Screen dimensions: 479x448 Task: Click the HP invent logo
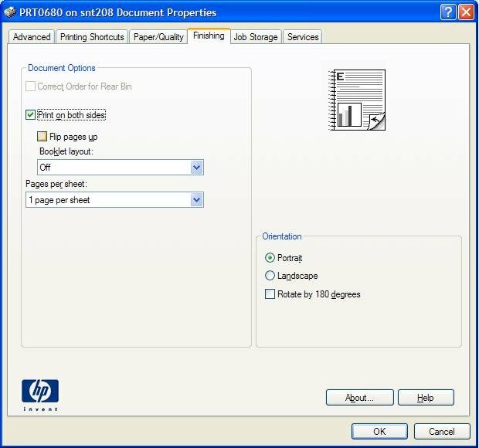pos(40,394)
